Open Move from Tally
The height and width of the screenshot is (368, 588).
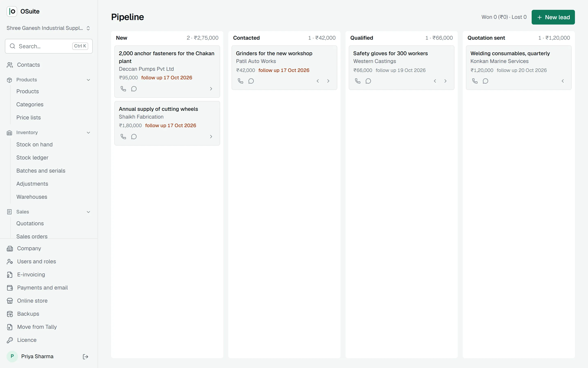[x=49, y=327]
